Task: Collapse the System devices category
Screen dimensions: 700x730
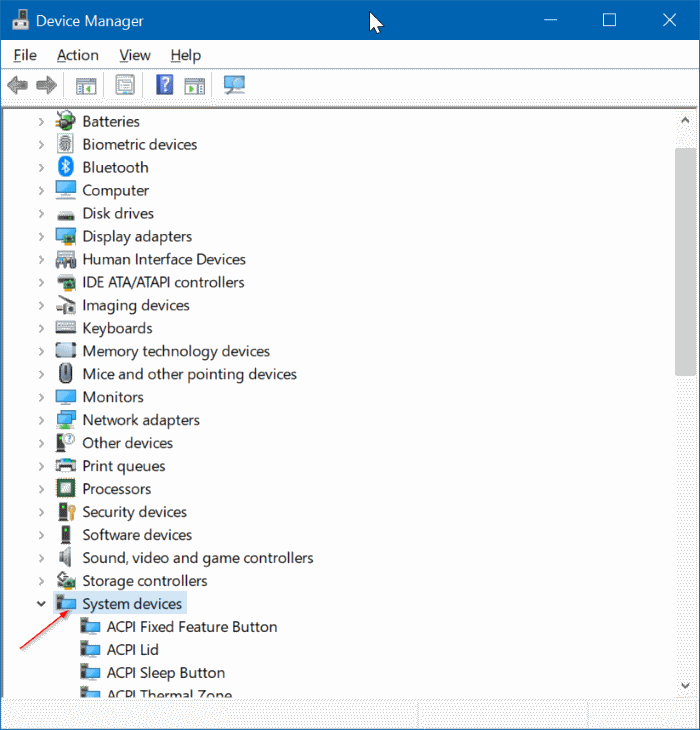Action: click(x=41, y=604)
